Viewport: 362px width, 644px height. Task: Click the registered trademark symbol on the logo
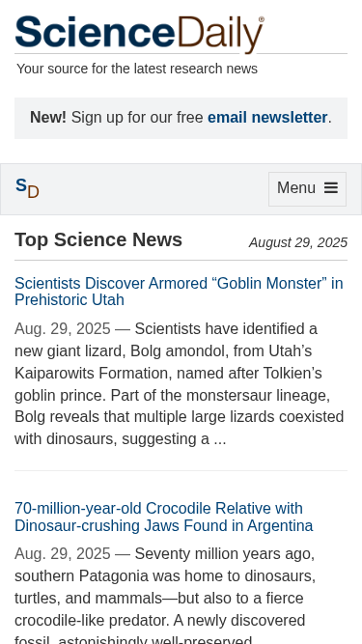(262, 19)
